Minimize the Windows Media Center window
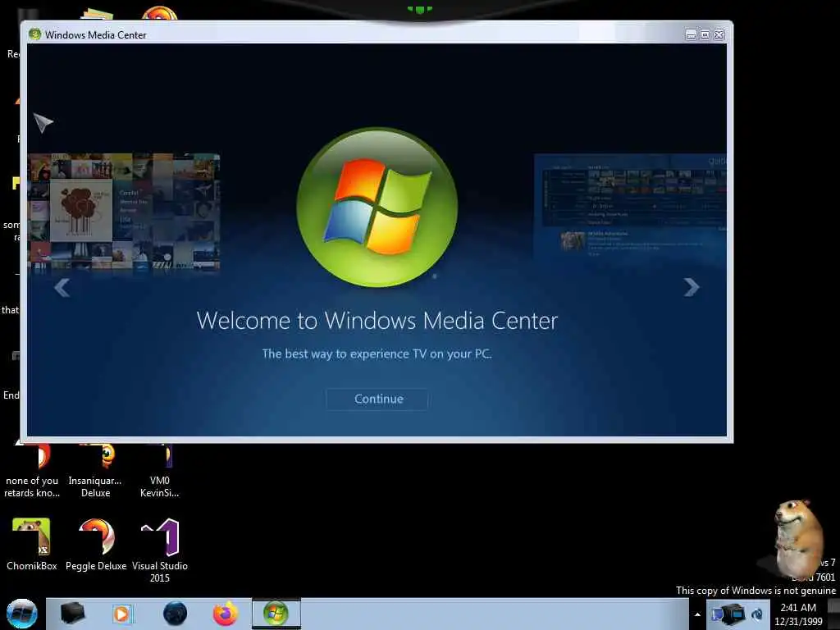This screenshot has height=630, width=840. 691,34
